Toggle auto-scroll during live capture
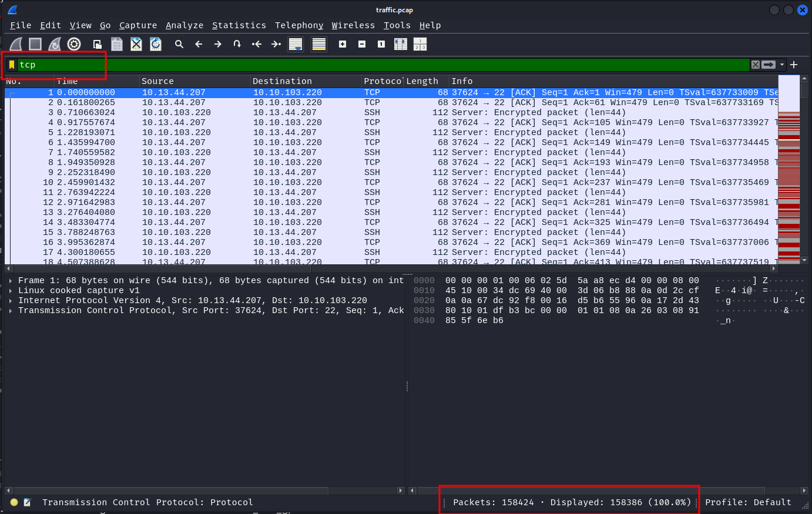This screenshot has width=812, height=514. (x=296, y=44)
